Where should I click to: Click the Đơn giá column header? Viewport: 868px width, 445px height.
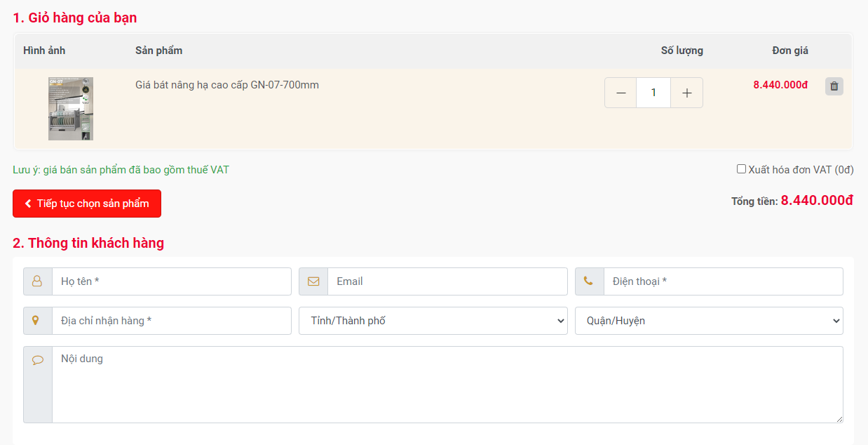[790, 51]
